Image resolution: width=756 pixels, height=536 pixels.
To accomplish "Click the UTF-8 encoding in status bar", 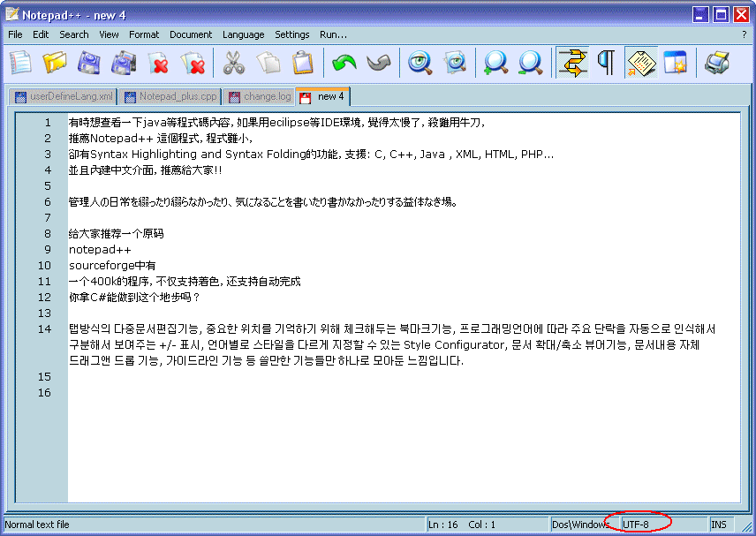I will pyautogui.click(x=636, y=525).
